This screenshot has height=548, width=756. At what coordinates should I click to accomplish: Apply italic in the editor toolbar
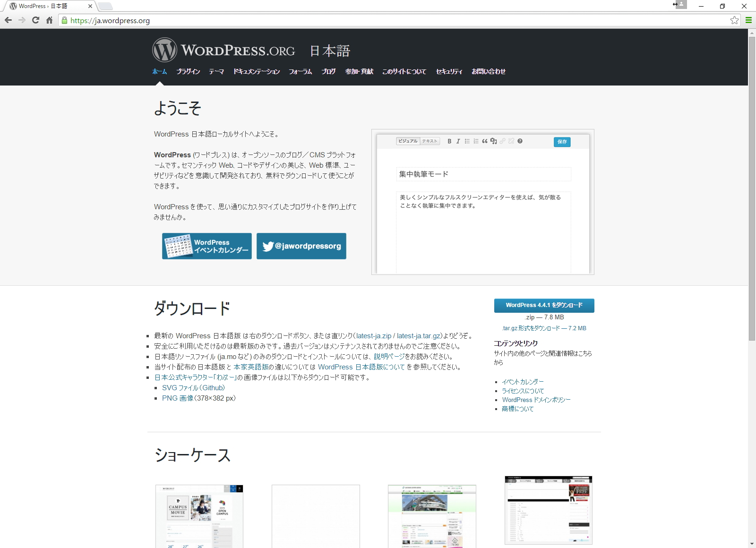tap(458, 141)
